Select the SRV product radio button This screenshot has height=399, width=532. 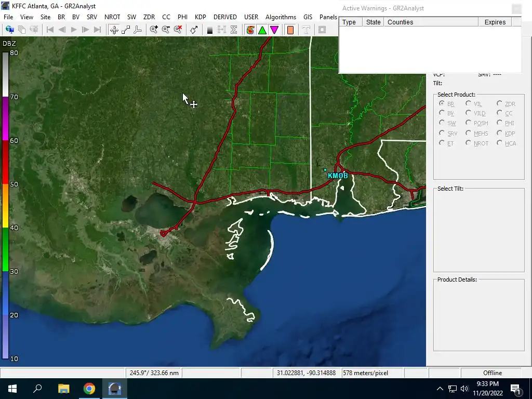pyautogui.click(x=442, y=133)
